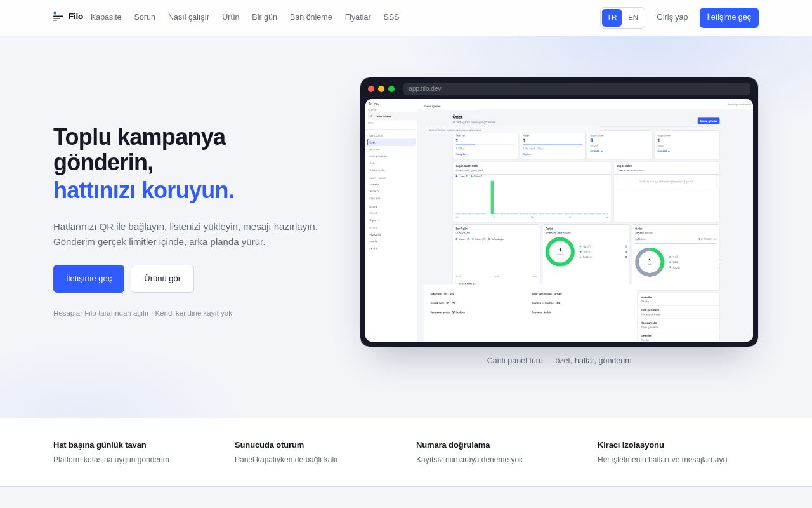812x508 pixels.
Task: Click the "Hat başına günlük tavan" heading
Action: coord(100,445)
